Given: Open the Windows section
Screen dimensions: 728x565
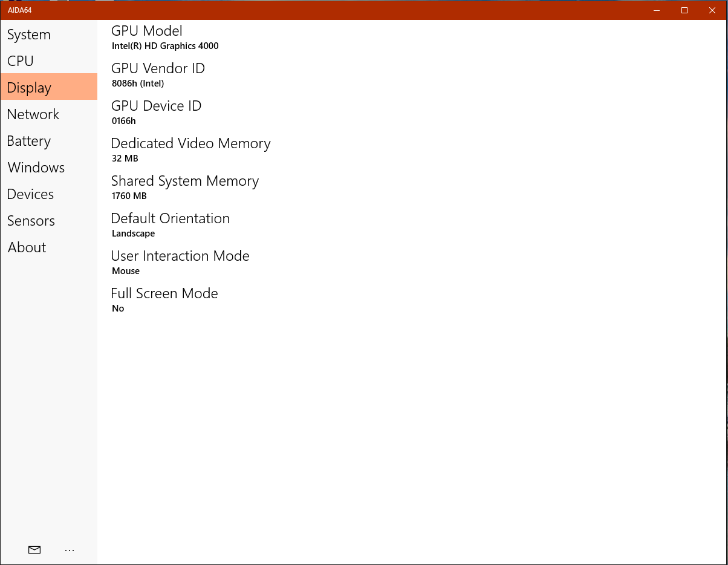Looking at the screenshot, I should click(48, 168).
